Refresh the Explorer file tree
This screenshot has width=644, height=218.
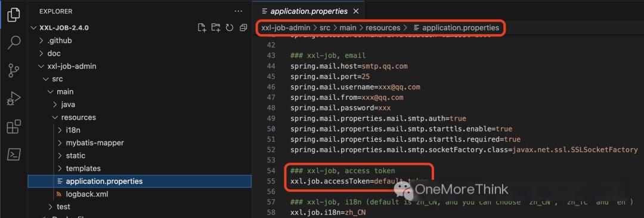(230, 27)
